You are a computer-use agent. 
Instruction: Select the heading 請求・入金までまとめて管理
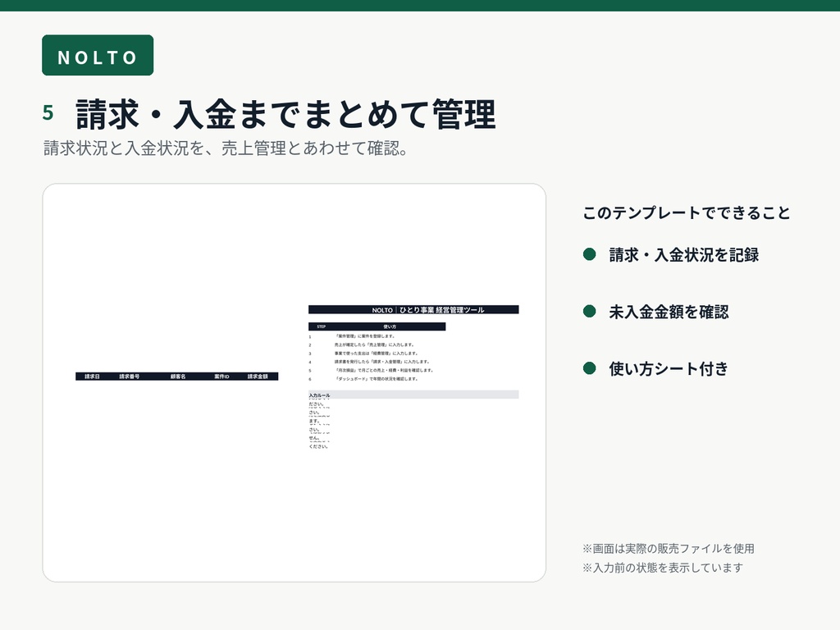pos(285,113)
